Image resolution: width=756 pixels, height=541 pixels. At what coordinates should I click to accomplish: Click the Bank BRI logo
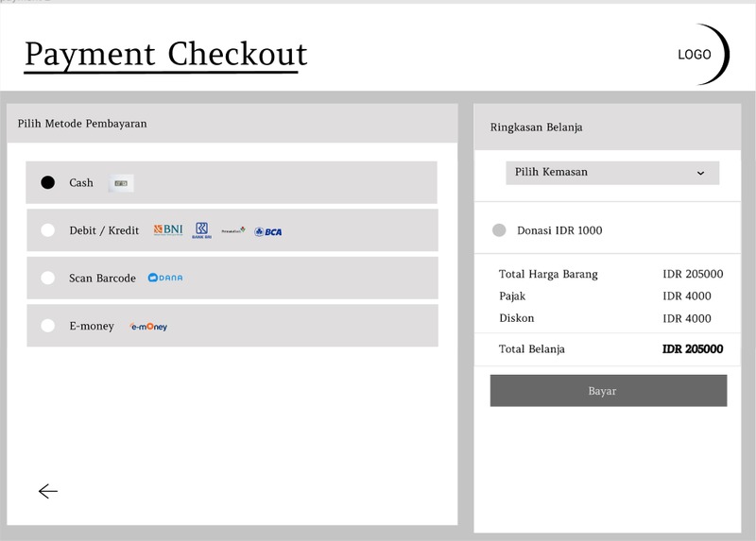[x=201, y=230]
